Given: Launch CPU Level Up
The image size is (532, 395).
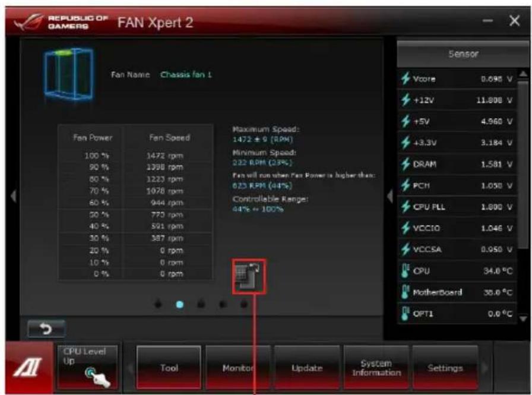Looking at the screenshot, I should (x=87, y=366).
